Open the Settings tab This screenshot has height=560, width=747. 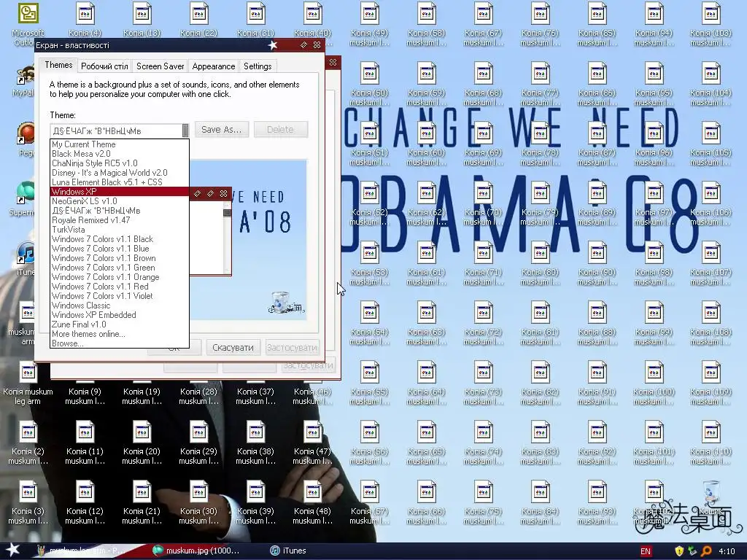pos(258,66)
